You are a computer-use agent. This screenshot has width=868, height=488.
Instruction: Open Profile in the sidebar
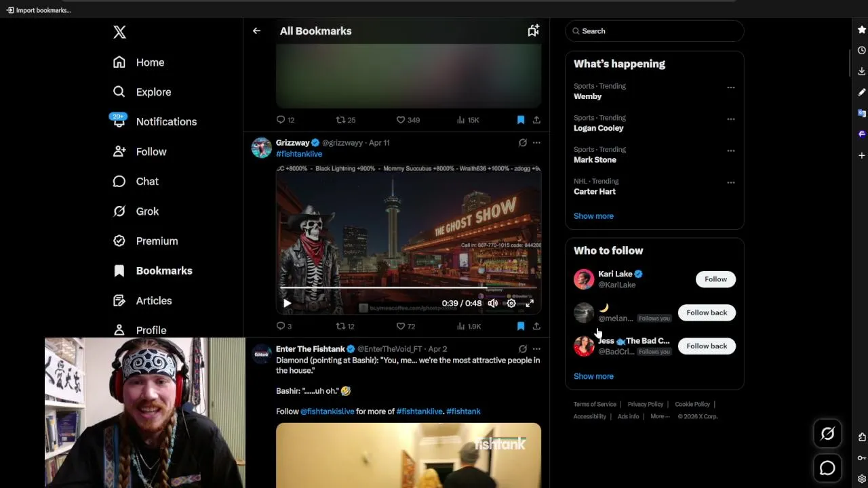pyautogui.click(x=140, y=330)
